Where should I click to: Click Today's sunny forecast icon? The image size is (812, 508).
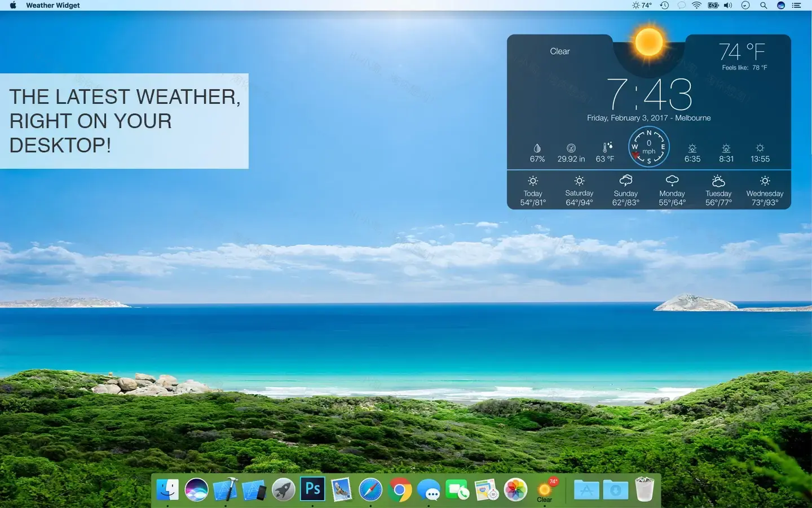532,180
